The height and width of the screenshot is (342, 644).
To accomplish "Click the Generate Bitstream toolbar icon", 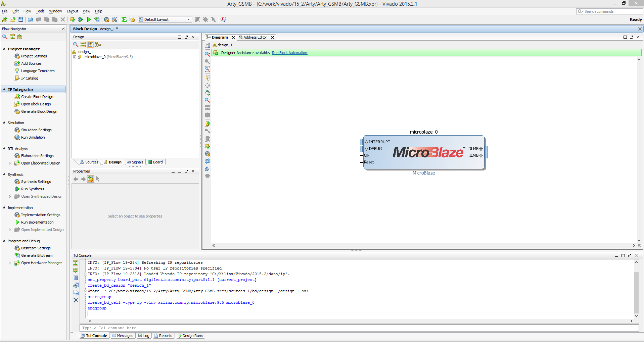I will (x=97, y=19).
